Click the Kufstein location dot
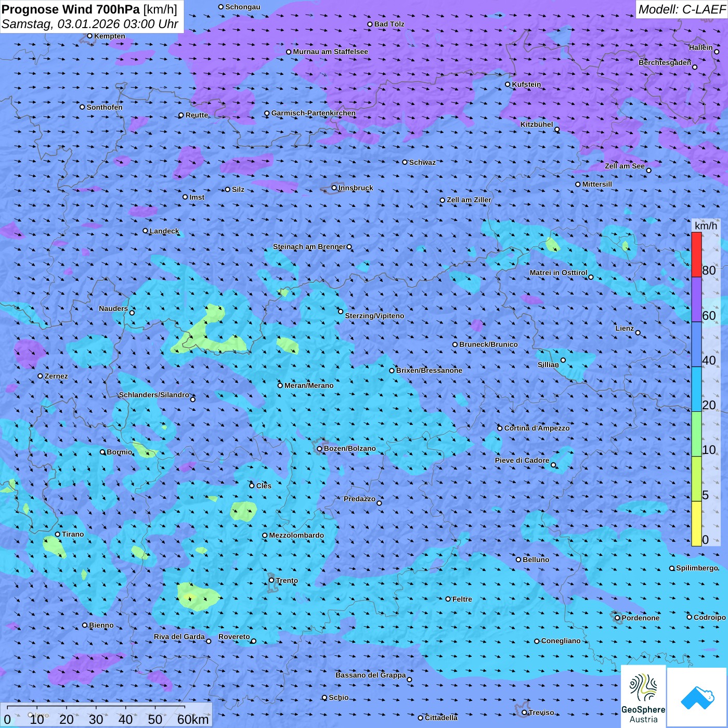The height and width of the screenshot is (728, 728). 508,84
